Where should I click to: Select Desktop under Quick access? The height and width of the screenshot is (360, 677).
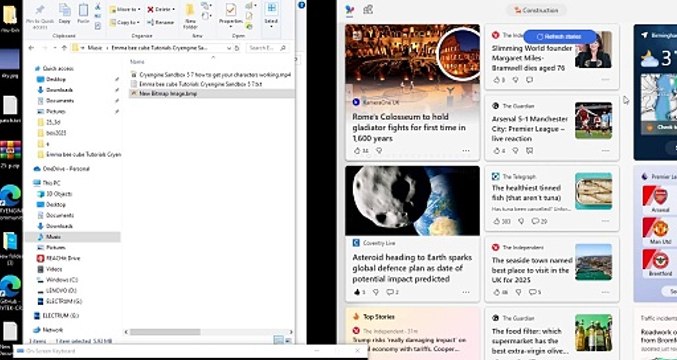(x=56, y=79)
